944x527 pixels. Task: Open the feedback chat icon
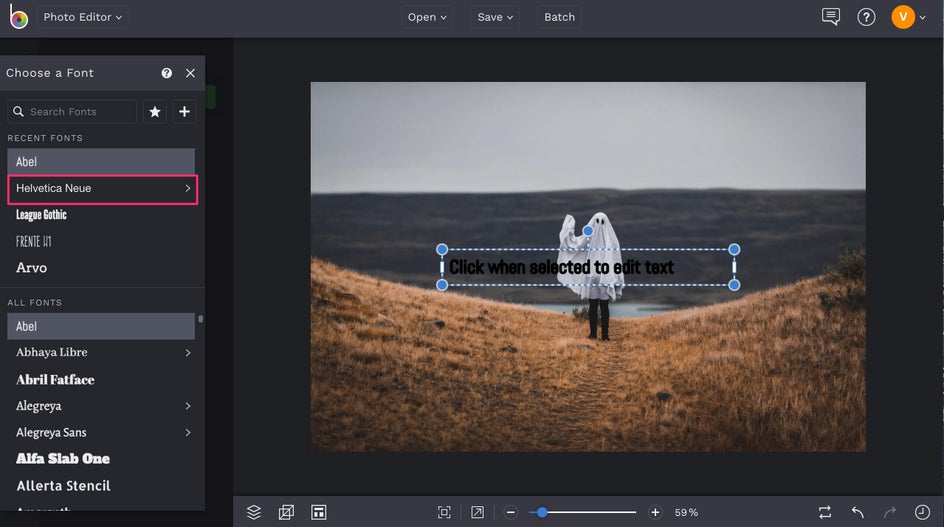coord(830,17)
